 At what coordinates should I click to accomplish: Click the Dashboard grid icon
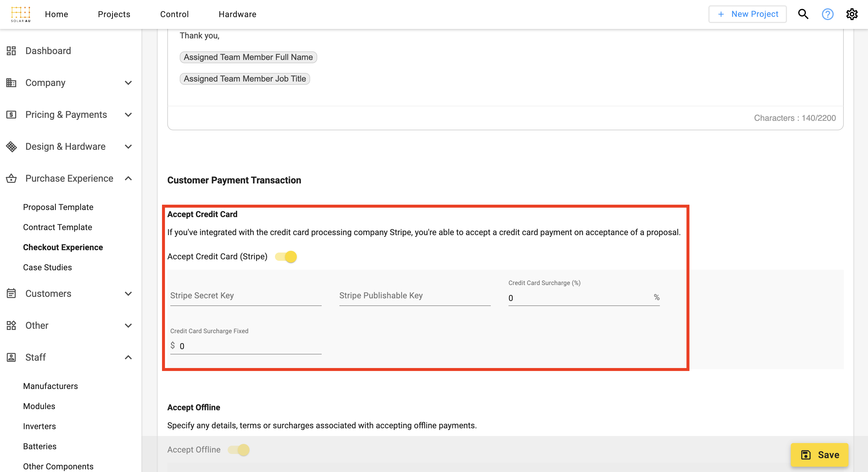tap(11, 51)
